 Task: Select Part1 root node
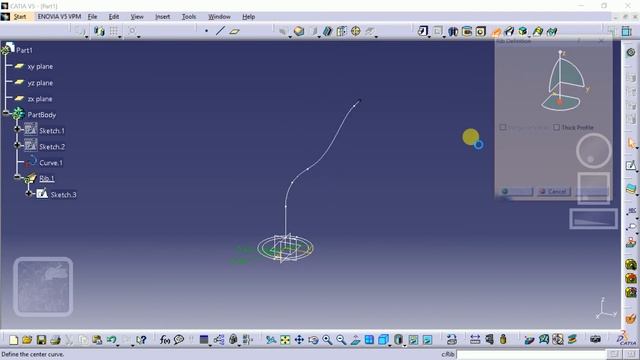[24, 50]
